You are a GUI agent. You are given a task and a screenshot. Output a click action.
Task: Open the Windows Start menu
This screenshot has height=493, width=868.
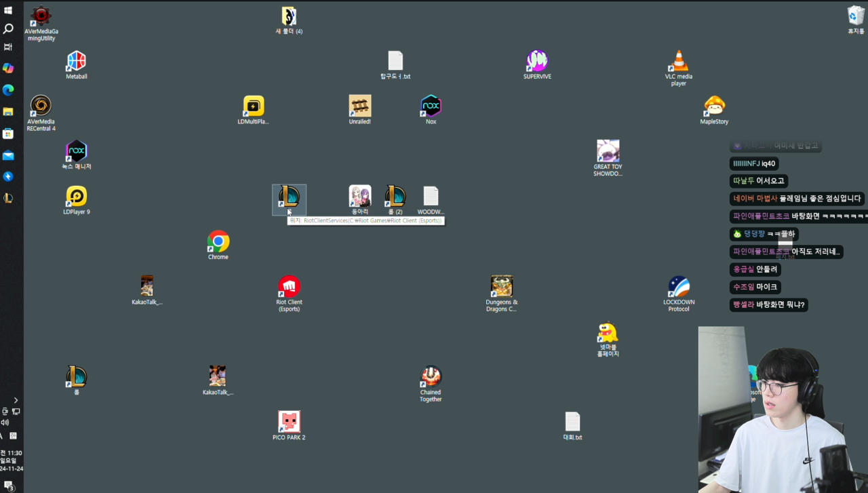(x=8, y=10)
